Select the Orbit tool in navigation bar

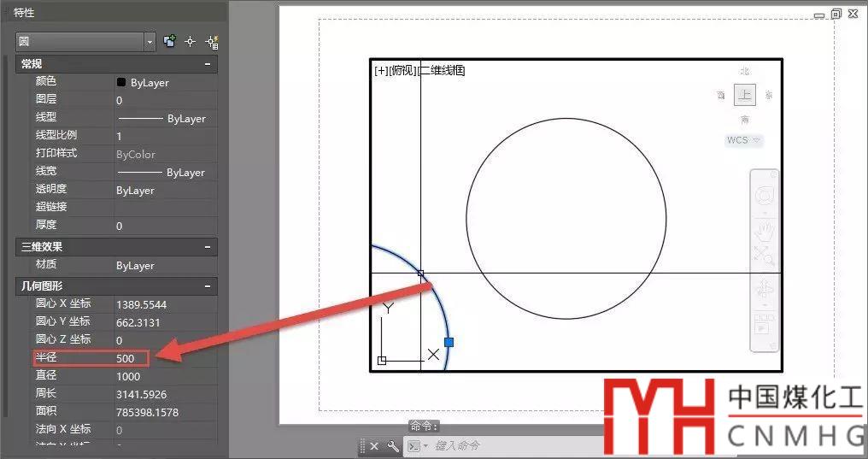click(x=765, y=288)
